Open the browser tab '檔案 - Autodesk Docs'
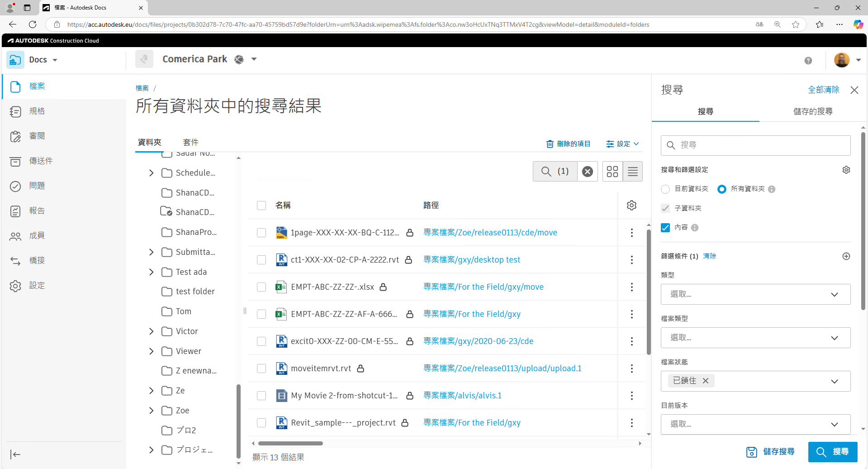 tap(94, 8)
